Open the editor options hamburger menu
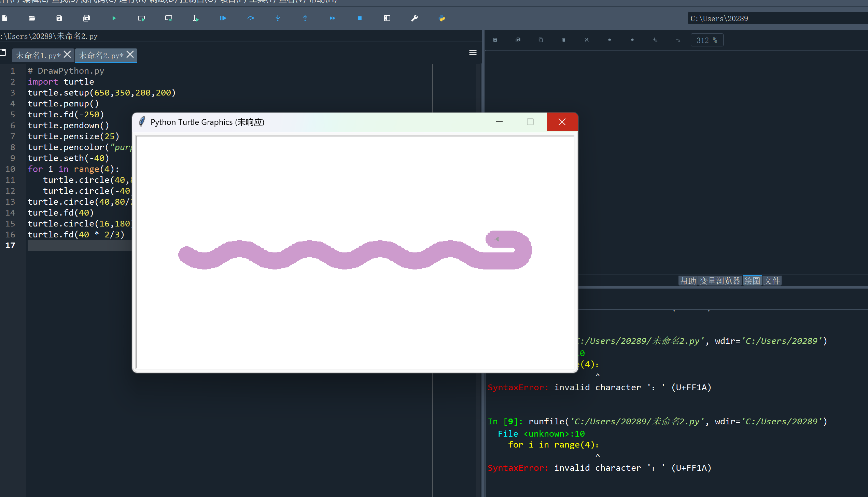This screenshot has width=868, height=497. tap(473, 53)
